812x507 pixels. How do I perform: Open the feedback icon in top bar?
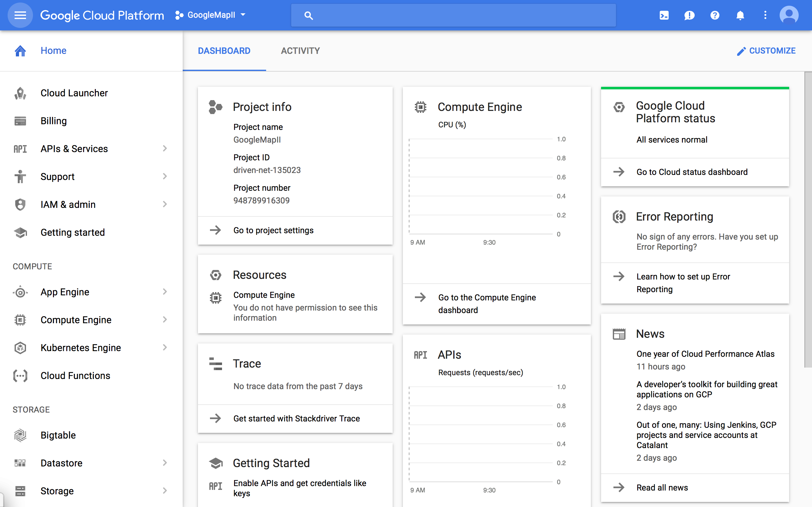click(690, 15)
